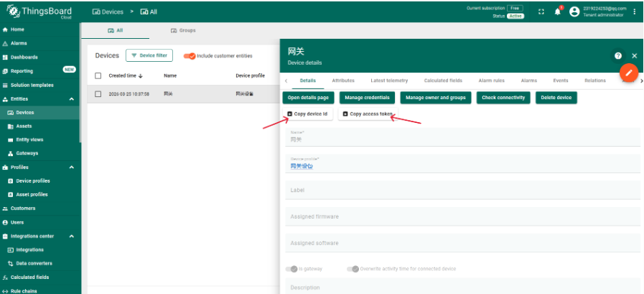
Task: Collapse the Profiles sidebar section
Action: pos(71,167)
